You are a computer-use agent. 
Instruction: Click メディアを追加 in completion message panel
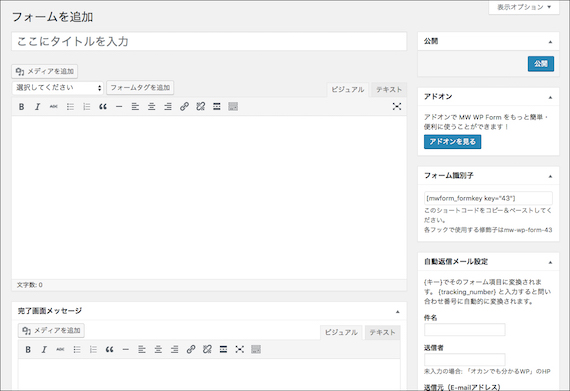51,330
